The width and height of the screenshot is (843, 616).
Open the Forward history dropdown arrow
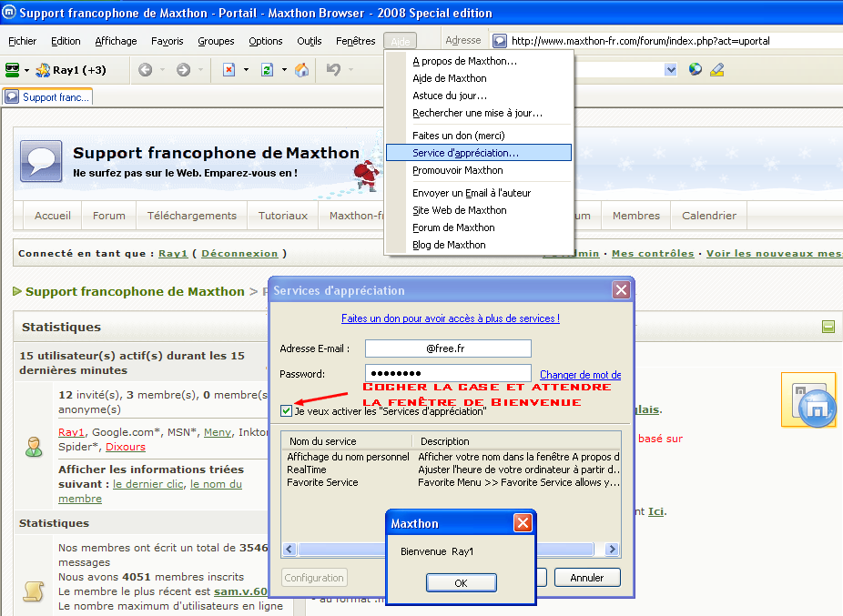click(200, 69)
